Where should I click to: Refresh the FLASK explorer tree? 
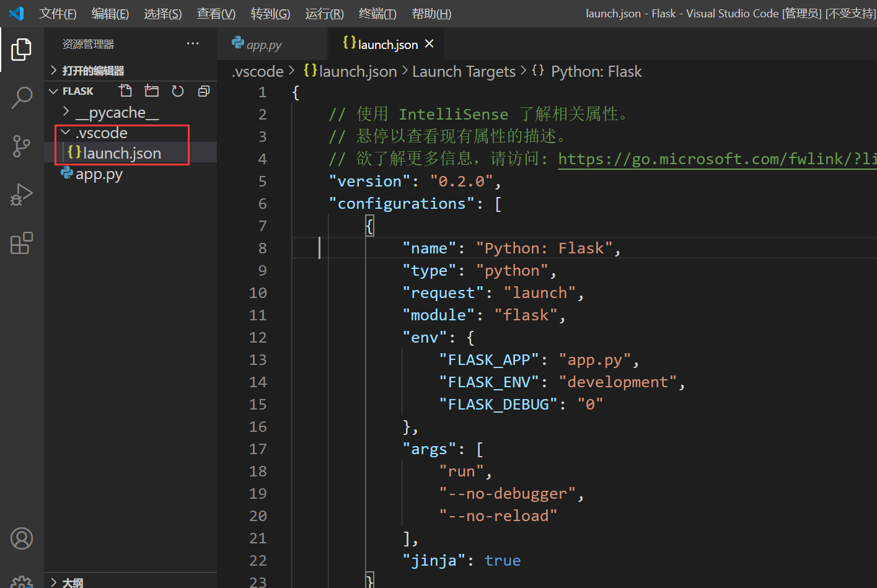(178, 91)
